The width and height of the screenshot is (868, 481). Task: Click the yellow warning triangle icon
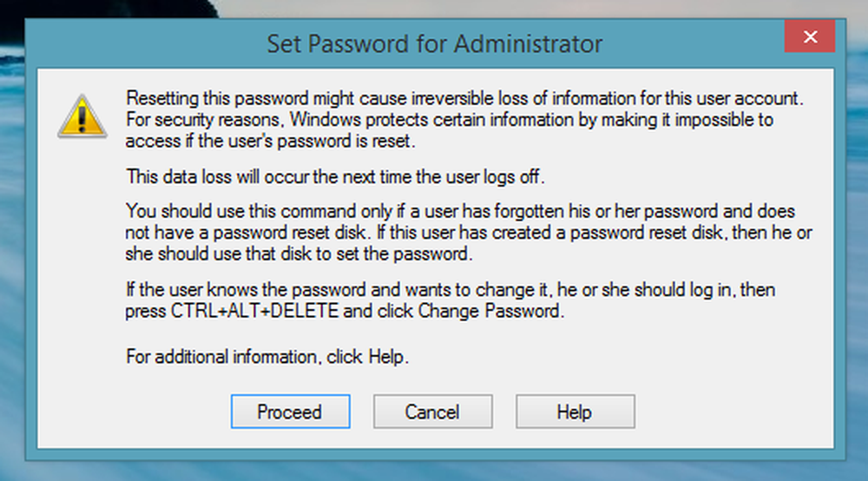pyautogui.click(x=82, y=117)
